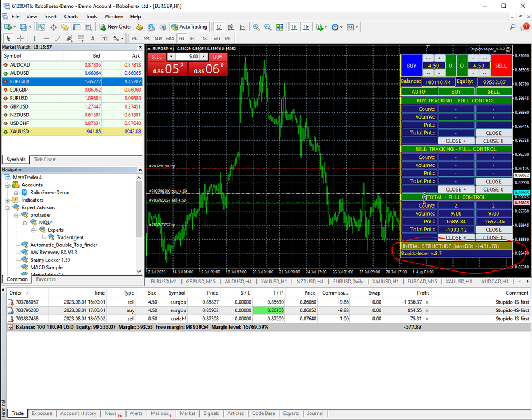The height and width of the screenshot is (420, 532).
Task: Tile chart windows icon
Action: [x=279, y=27]
